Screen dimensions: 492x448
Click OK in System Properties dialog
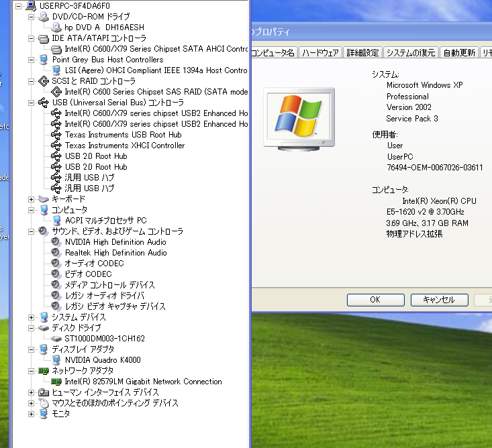click(376, 300)
